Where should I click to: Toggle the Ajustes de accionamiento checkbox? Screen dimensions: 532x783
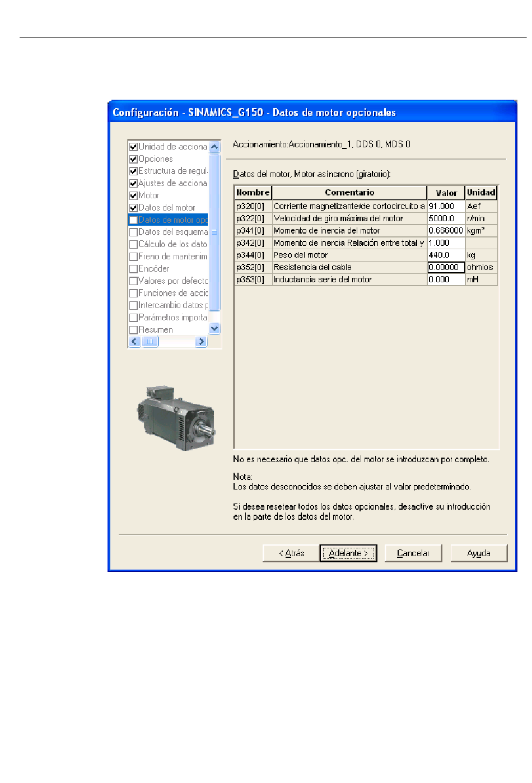coord(133,183)
